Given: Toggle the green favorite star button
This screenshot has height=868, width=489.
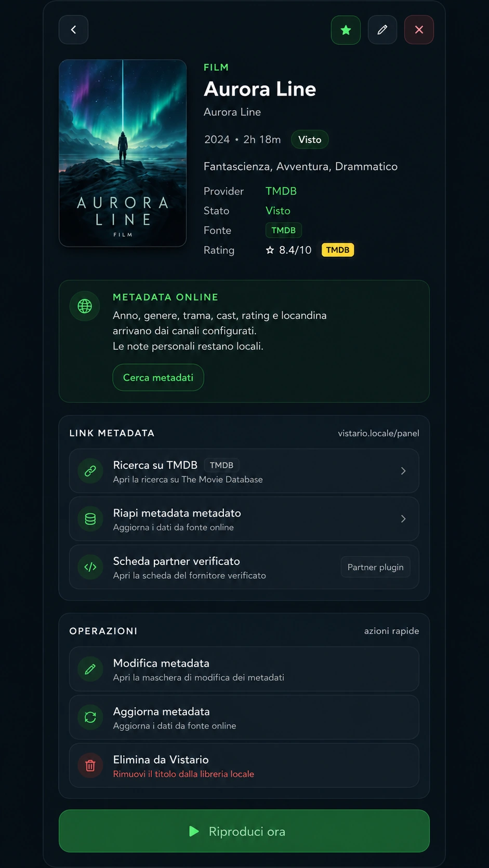Looking at the screenshot, I should [x=346, y=30].
